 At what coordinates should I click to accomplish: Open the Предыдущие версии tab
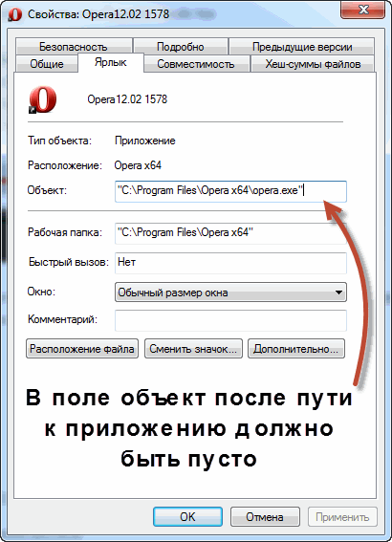click(302, 47)
